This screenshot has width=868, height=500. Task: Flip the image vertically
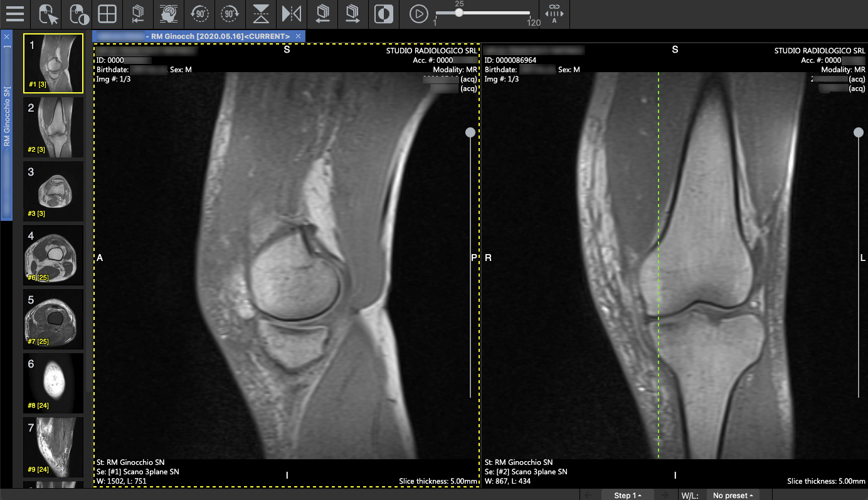coord(261,14)
